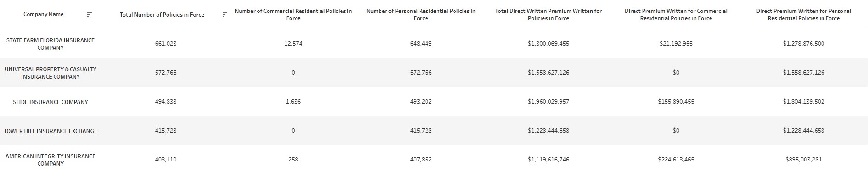Click Slide commercial policies value 1,636
This screenshot has height=173, width=868.
293,102
